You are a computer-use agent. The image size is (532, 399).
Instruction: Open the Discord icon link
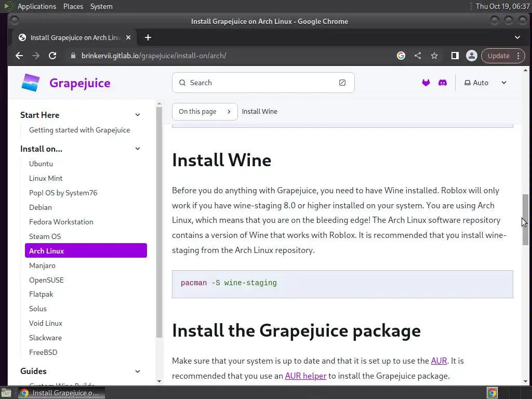click(x=443, y=83)
